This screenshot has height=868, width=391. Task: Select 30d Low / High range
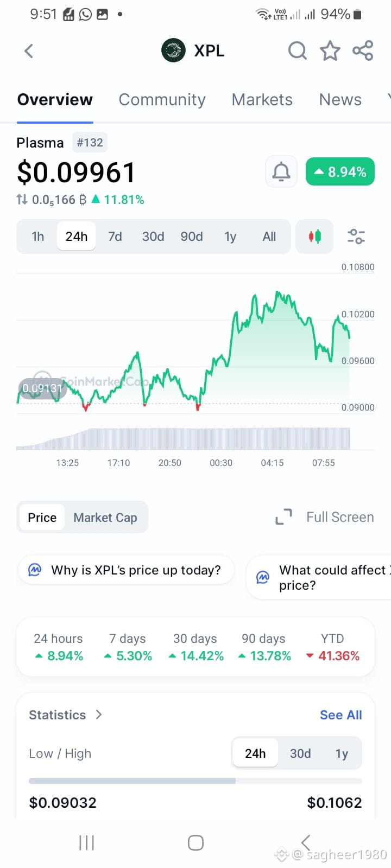300,754
